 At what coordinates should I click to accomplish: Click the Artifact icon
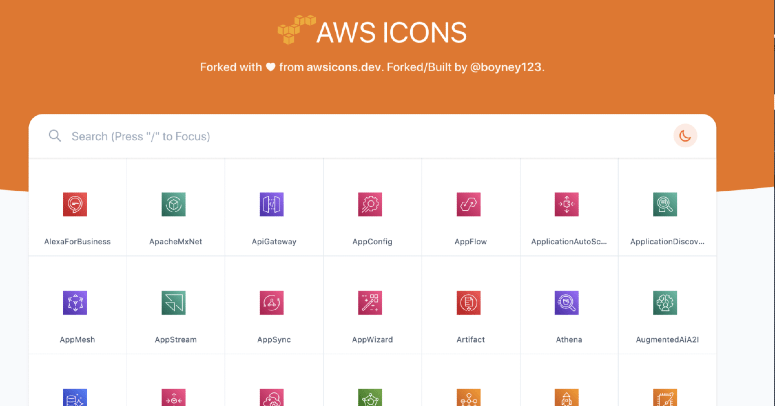pos(469,303)
